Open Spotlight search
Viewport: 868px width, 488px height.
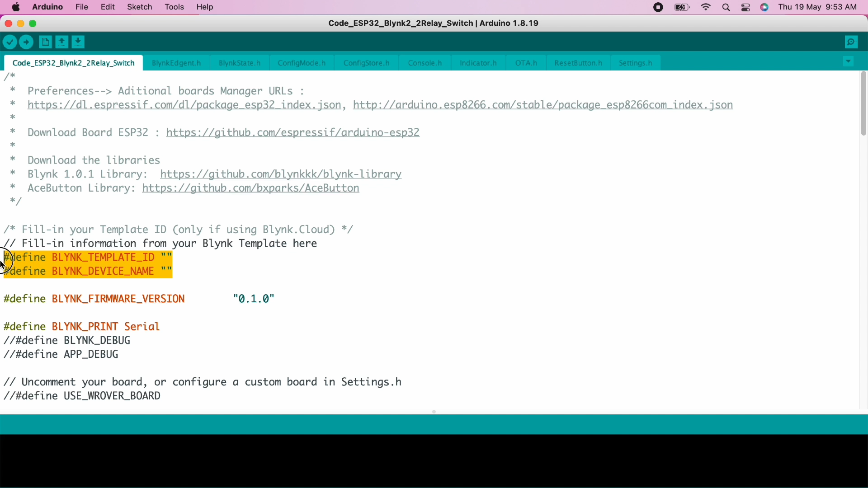click(x=727, y=8)
